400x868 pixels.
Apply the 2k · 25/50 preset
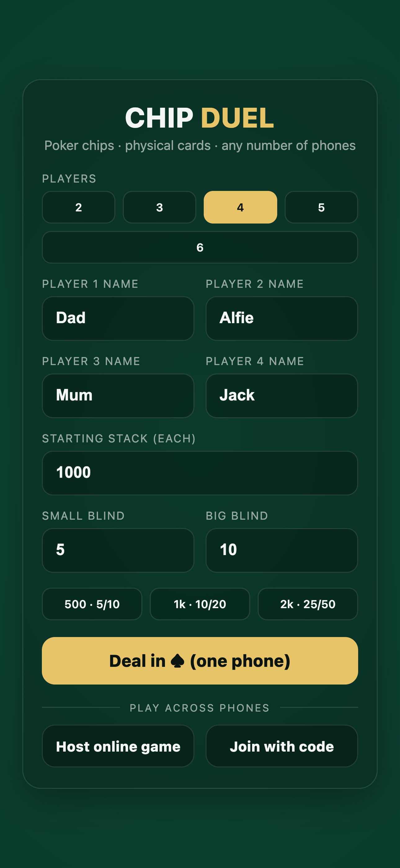tap(308, 604)
